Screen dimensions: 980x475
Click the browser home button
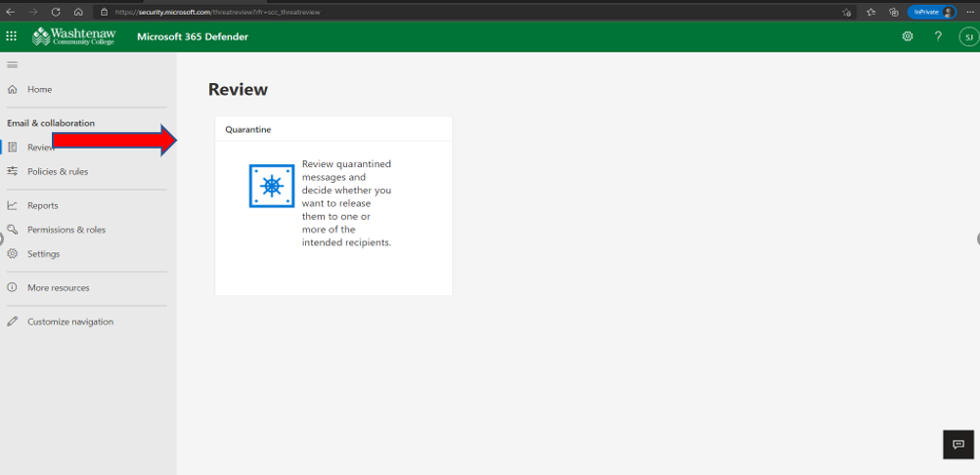tap(78, 12)
